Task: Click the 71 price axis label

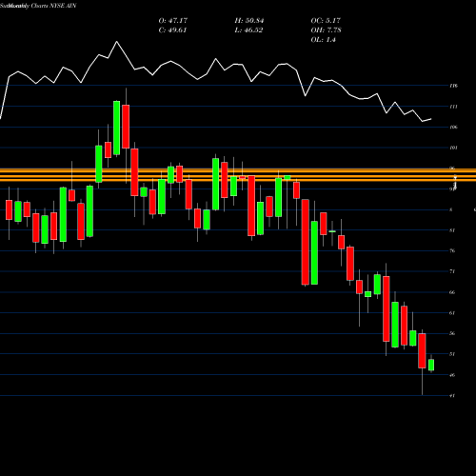Action: 452,271
